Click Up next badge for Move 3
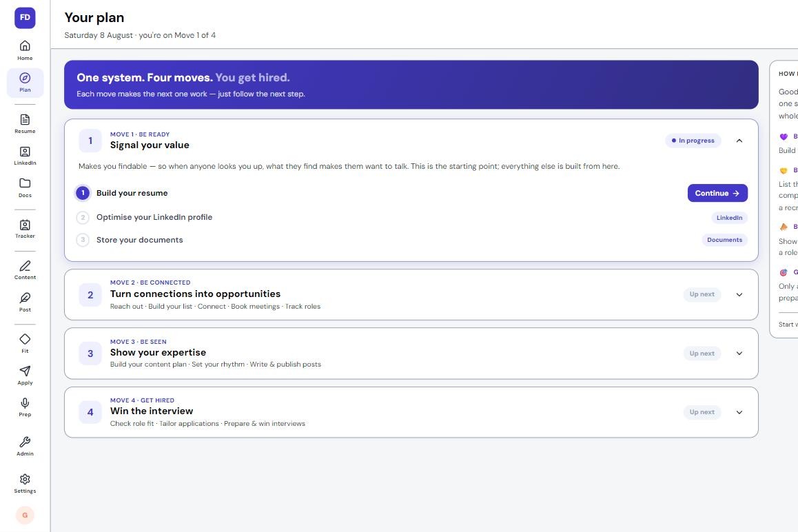This screenshot has height=532, width=798. 702,354
